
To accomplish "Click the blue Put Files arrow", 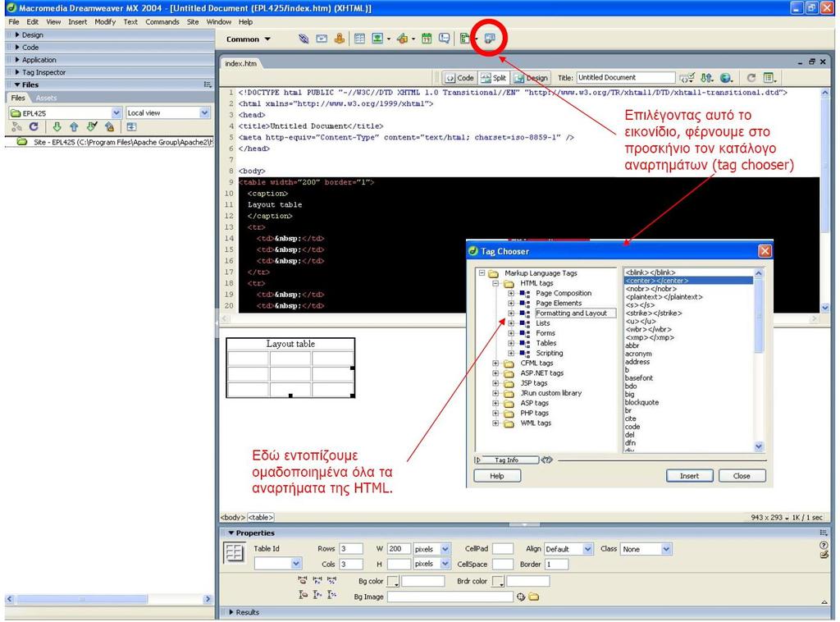I will [74, 127].
